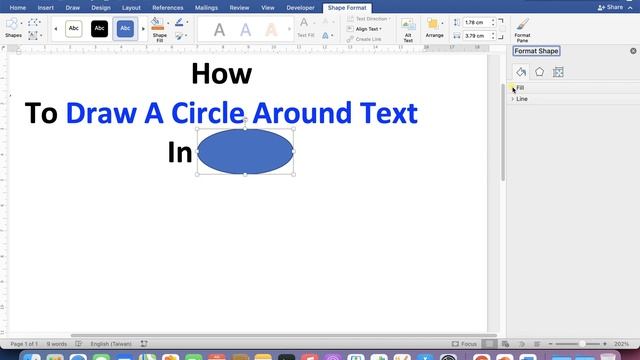Viewport: 640px width, 360px height.
Task: Click the Shape Outline pen icon
Action: point(179,22)
